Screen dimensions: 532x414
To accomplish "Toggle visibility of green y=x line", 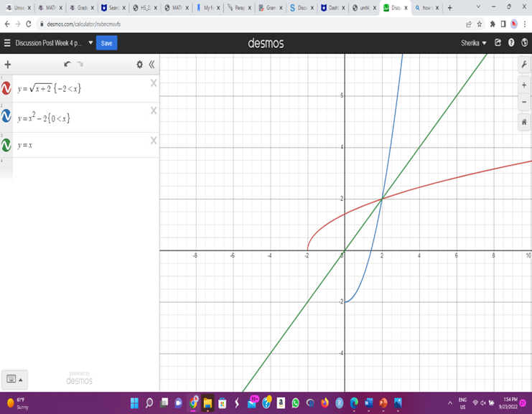I will pyautogui.click(x=6, y=145).
